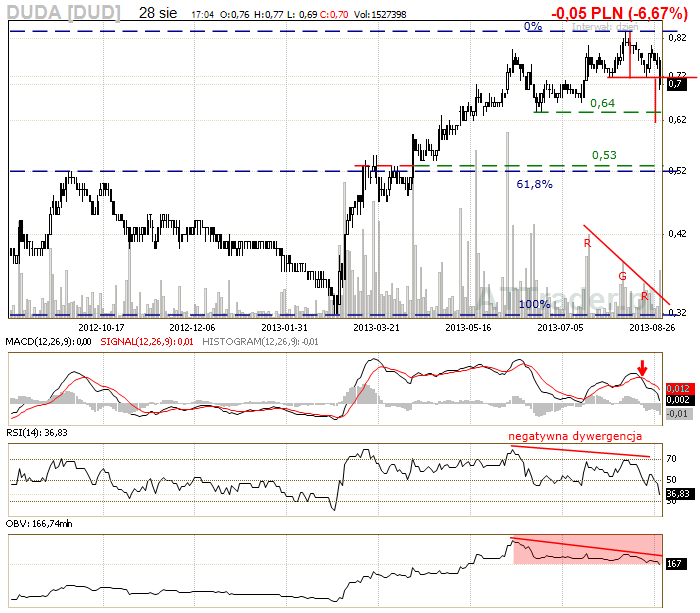
Task: Click the MACD value tag '0,002'
Action: (678, 400)
